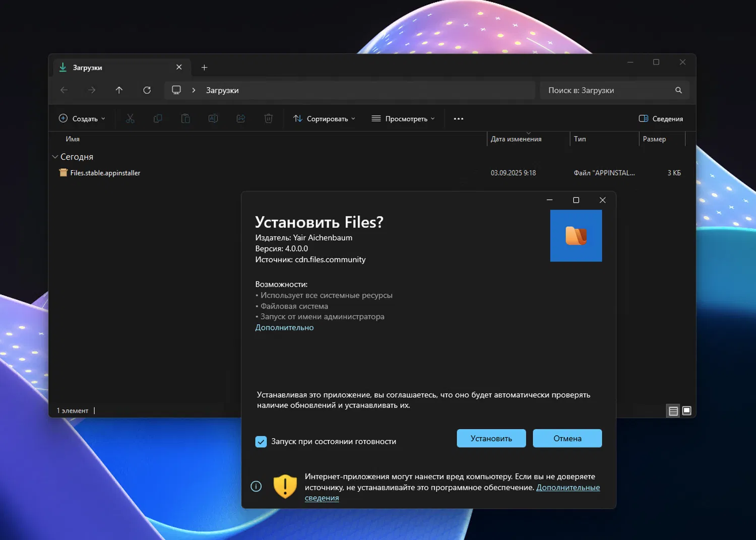Click the Delete trash icon
The width and height of the screenshot is (756, 540).
pyautogui.click(x=269, y=118)
